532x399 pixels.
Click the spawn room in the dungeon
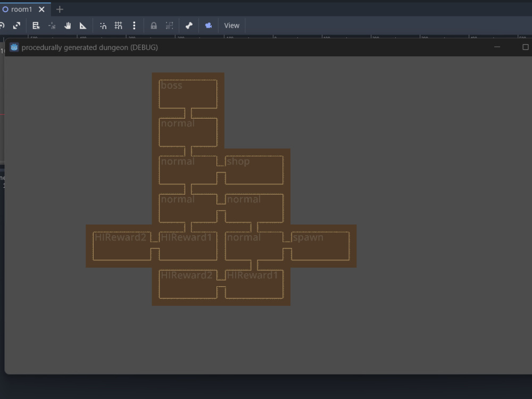click(319, 245)
